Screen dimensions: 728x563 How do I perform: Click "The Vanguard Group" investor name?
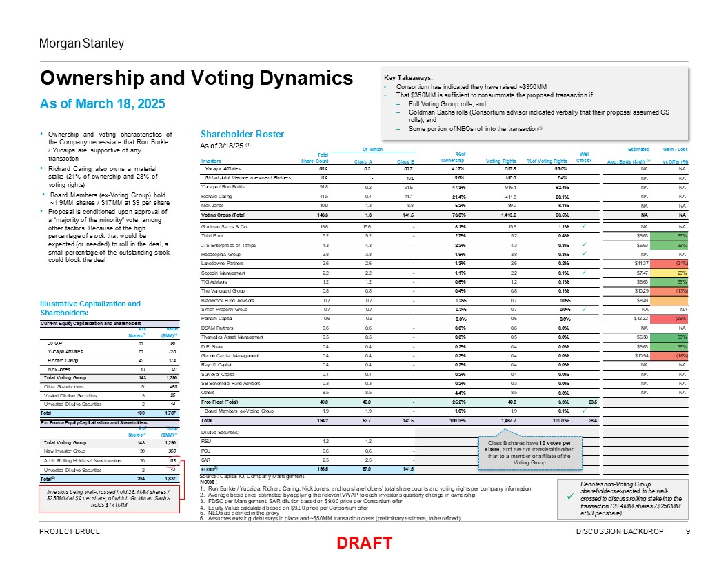tap(223, 291)
